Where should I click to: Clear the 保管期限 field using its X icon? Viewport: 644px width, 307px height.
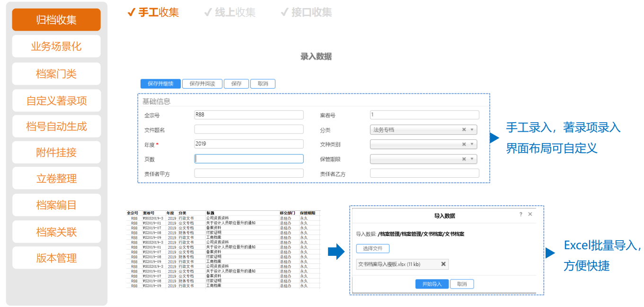coord(464,159)
